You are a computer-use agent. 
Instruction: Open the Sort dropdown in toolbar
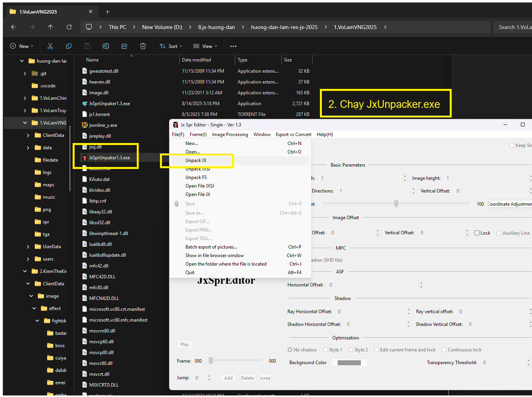171,46
